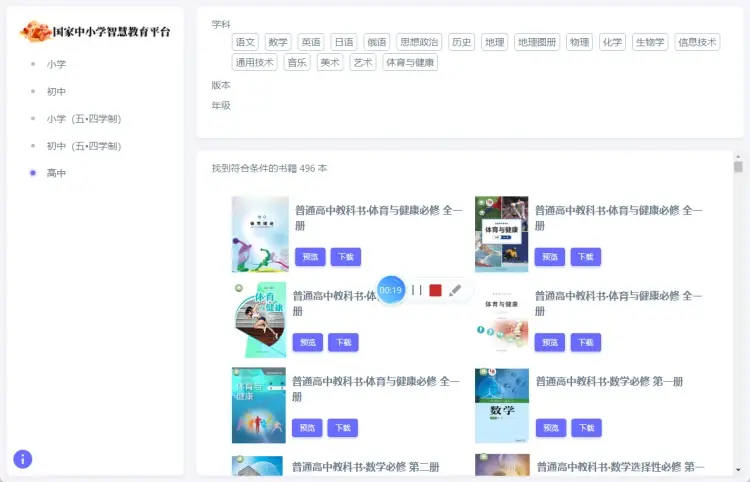This screenshot has height=482, width=750.
Task: Open the white 体育与健康 cover thumbnail
Action: 502,320
